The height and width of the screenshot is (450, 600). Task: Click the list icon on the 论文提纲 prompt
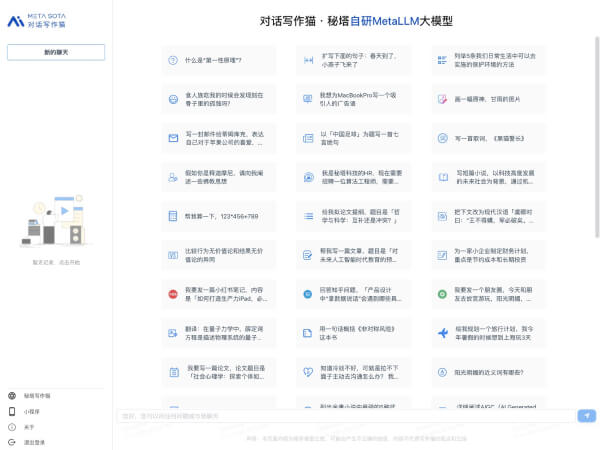309,215
